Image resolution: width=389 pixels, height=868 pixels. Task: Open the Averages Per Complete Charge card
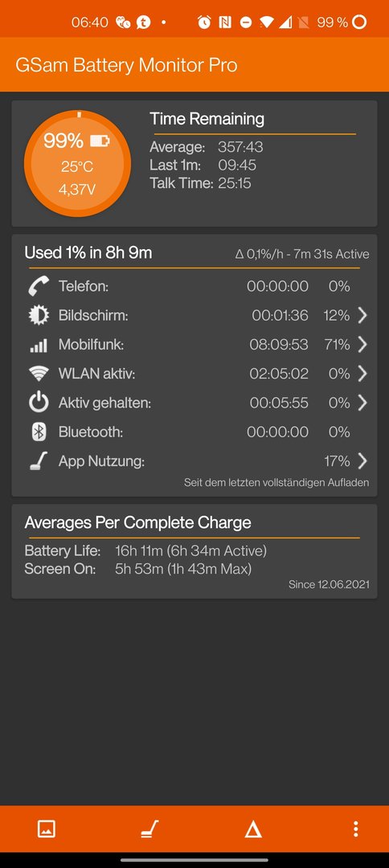coord(194,551)
